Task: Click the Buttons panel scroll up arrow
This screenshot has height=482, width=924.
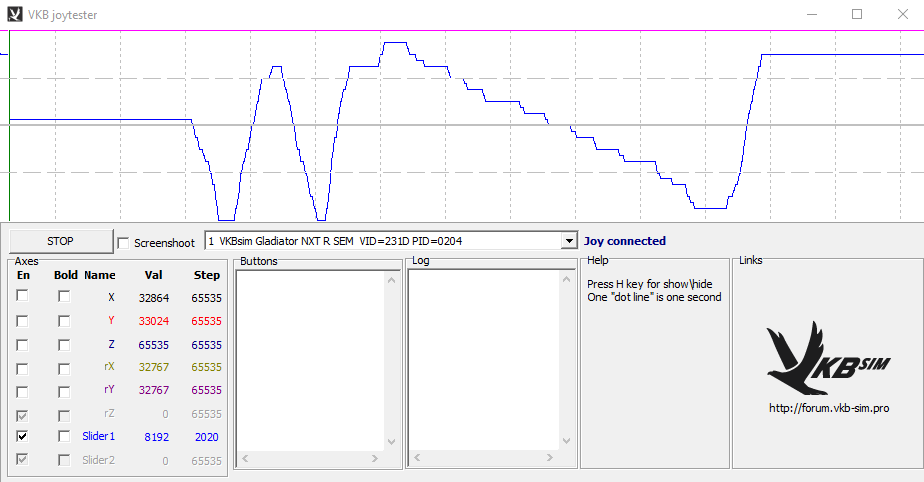Action: click(391, 278)
